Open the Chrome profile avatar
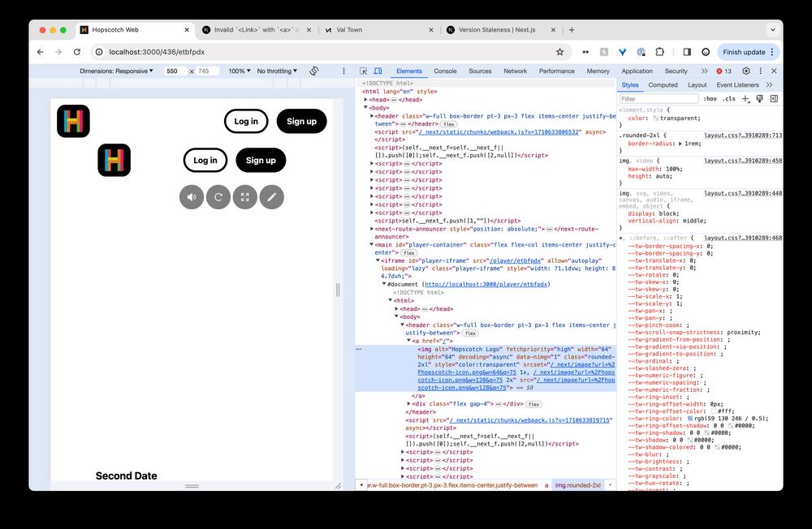Image resolution: width=812 pixels, height=529 pixels. coord(706,52)
